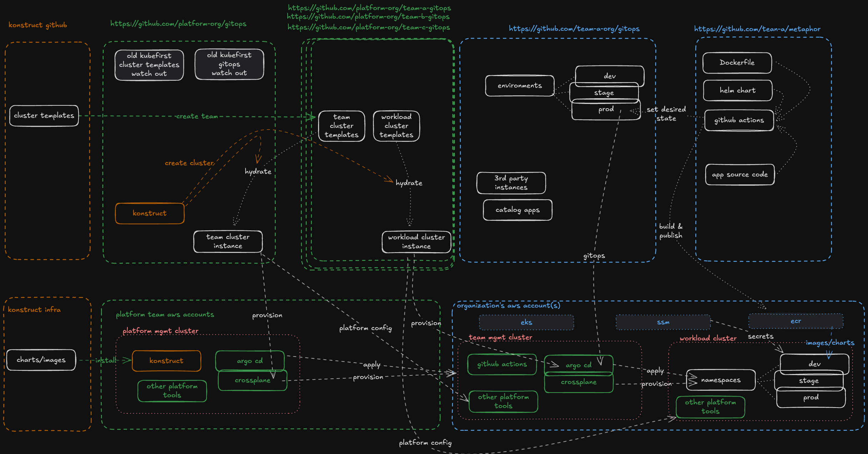Click the charts/images box
The width and height of the screenshot is (868, 454).
(x=41, y=360)
